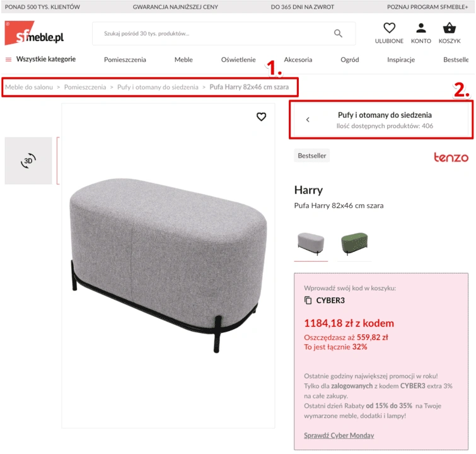Select the green Harry color variant
Screen dimensions: 476x454
[354, 244]
